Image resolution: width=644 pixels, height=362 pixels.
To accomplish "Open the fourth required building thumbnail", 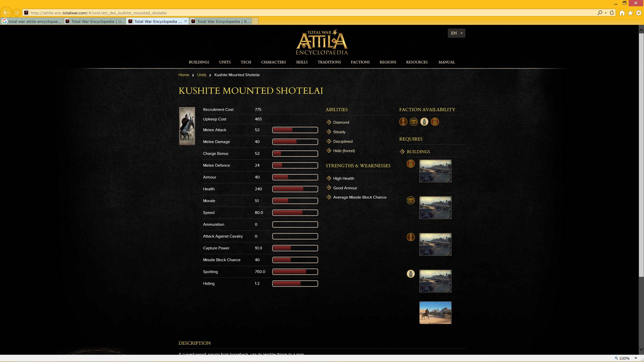I will (435, 281).
